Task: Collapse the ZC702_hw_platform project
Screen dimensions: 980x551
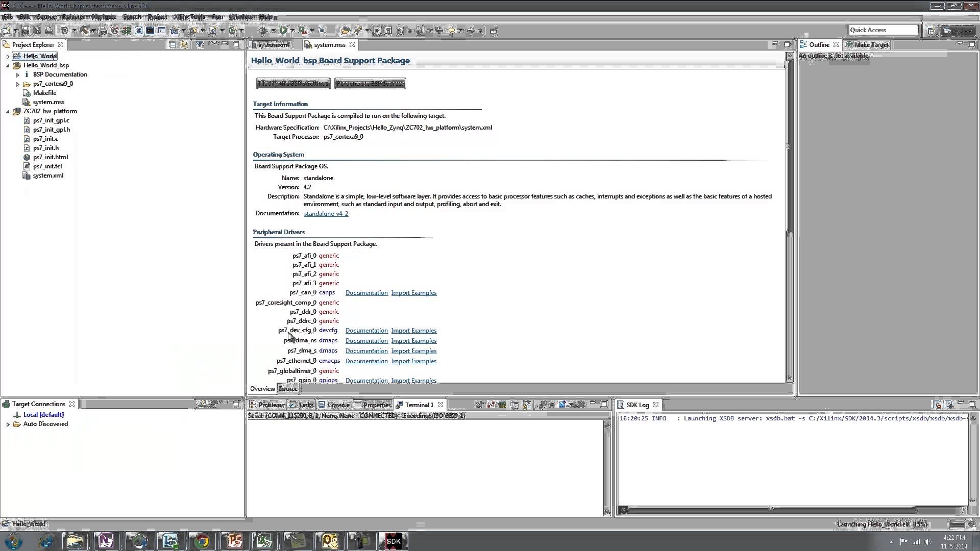Action: pos(8,111)
